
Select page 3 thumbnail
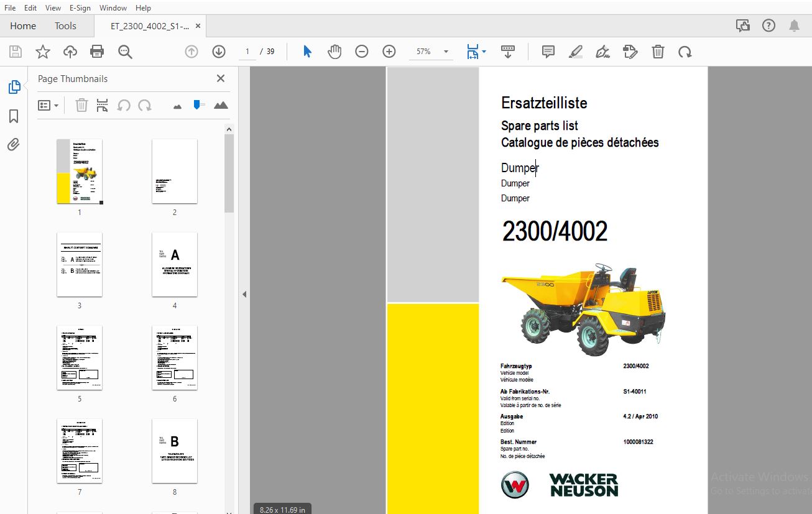80,265
